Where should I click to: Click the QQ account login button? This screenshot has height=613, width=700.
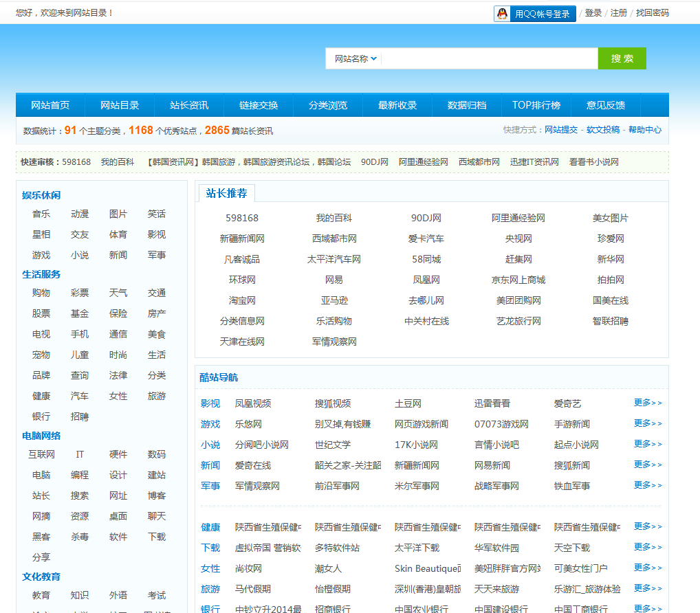(x=534, y=14)
